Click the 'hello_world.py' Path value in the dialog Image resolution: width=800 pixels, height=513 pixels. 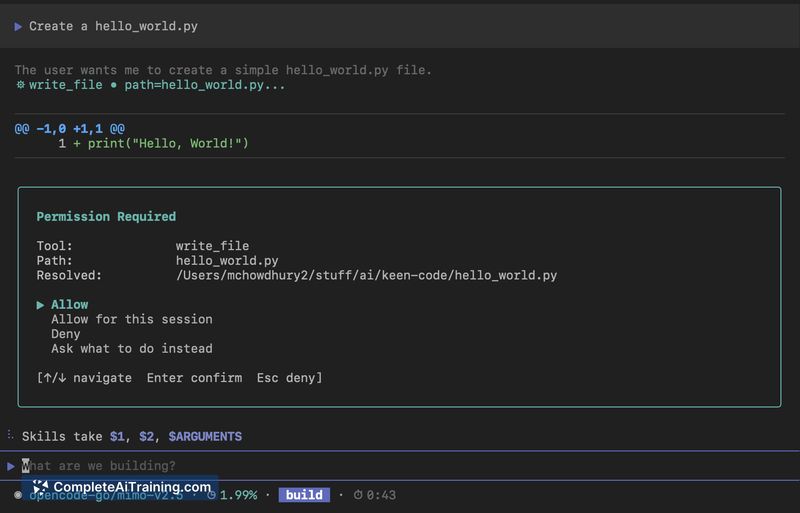(x=227, y=261)
